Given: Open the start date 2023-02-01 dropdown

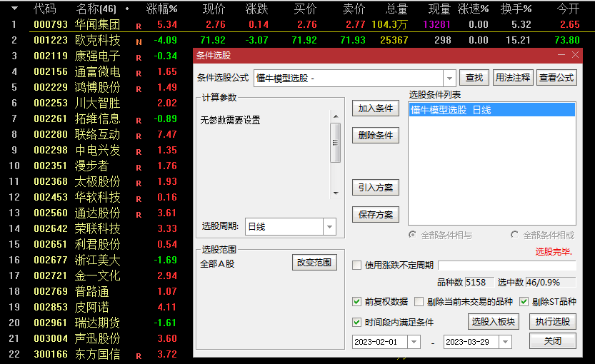Looking at the screenshot, I should click(414, 342).
